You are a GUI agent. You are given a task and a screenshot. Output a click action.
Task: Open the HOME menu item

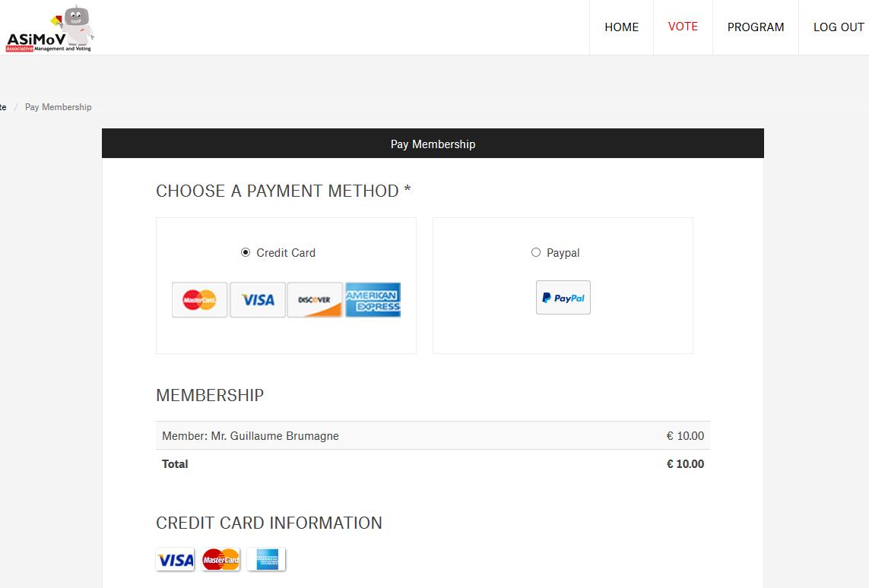click(x=621, y=27)
